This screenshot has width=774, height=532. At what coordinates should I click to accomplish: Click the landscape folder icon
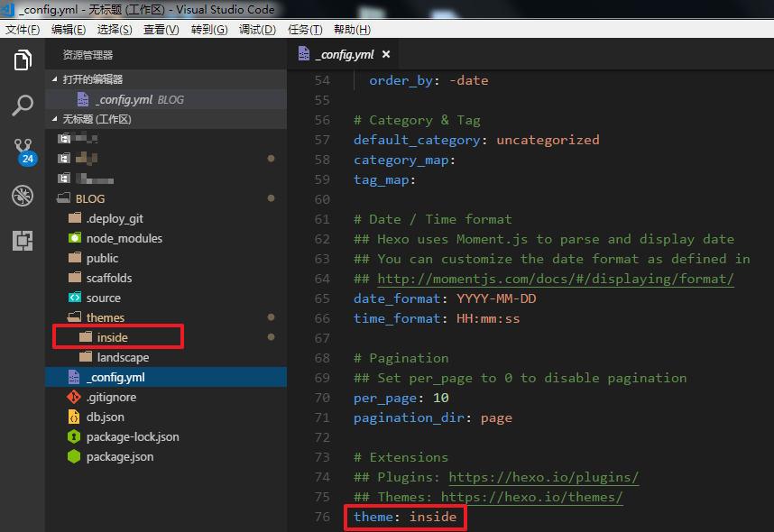pos(86,357)
